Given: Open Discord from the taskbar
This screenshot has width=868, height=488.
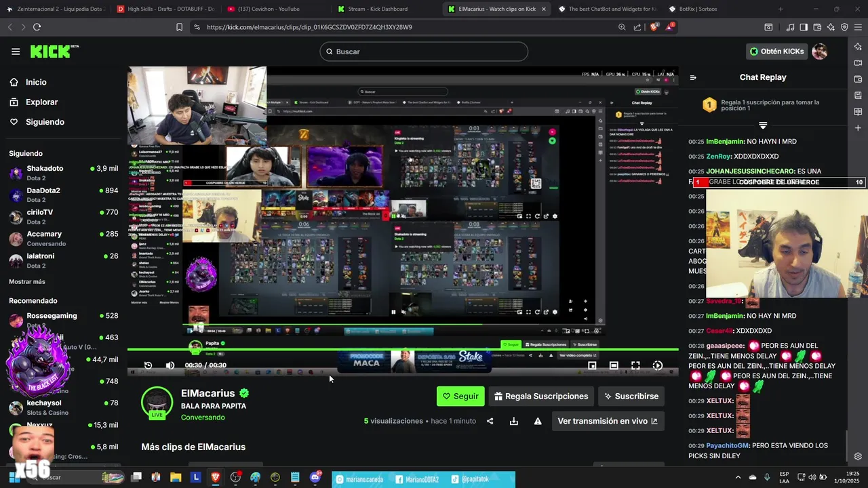Looking at the screenshot, I should tap(315, 477).
